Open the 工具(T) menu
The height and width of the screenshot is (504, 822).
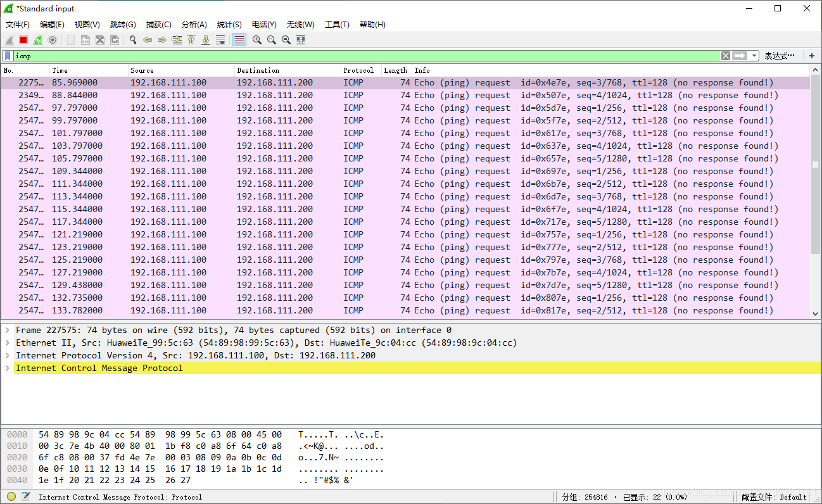tap(337, 25)
